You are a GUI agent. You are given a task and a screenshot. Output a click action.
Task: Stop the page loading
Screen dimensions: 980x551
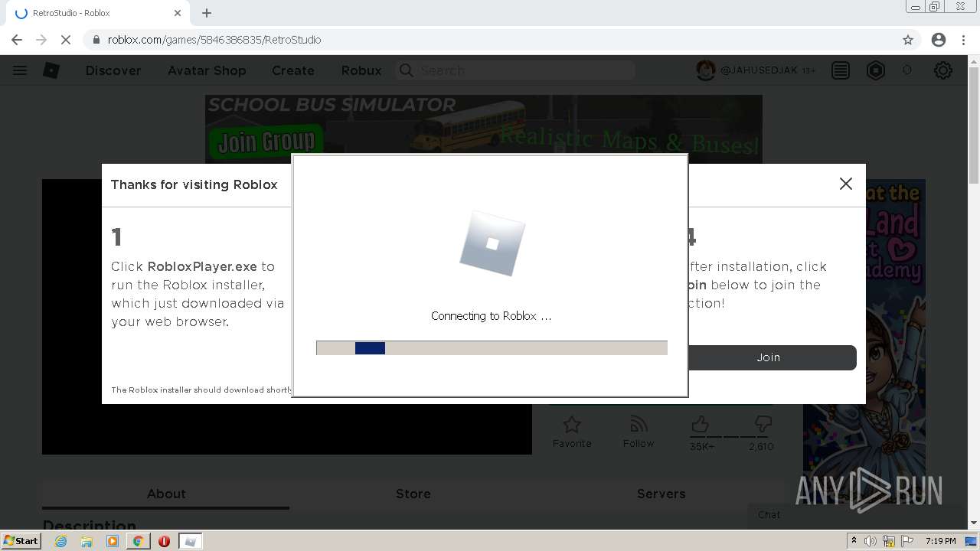tap(66, 40)
